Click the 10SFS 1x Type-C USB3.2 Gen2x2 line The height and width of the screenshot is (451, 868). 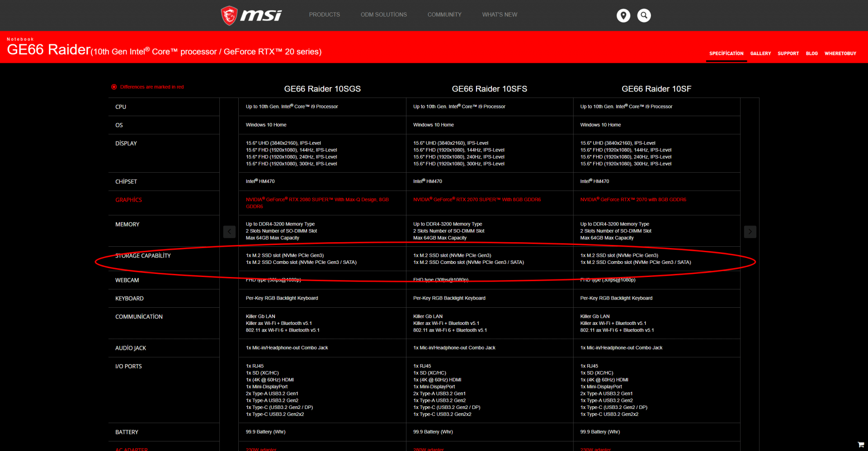pos(442,414)
